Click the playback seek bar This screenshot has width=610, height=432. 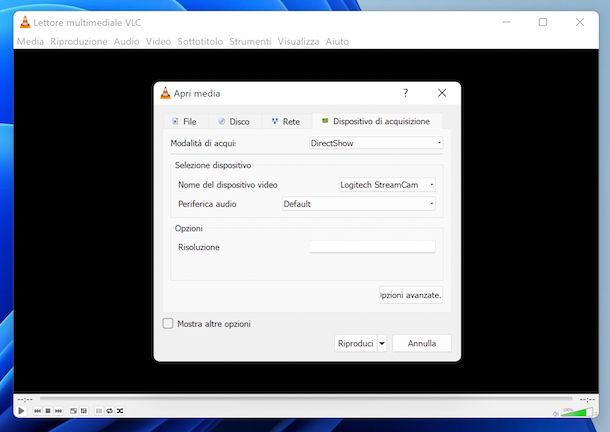306,398
